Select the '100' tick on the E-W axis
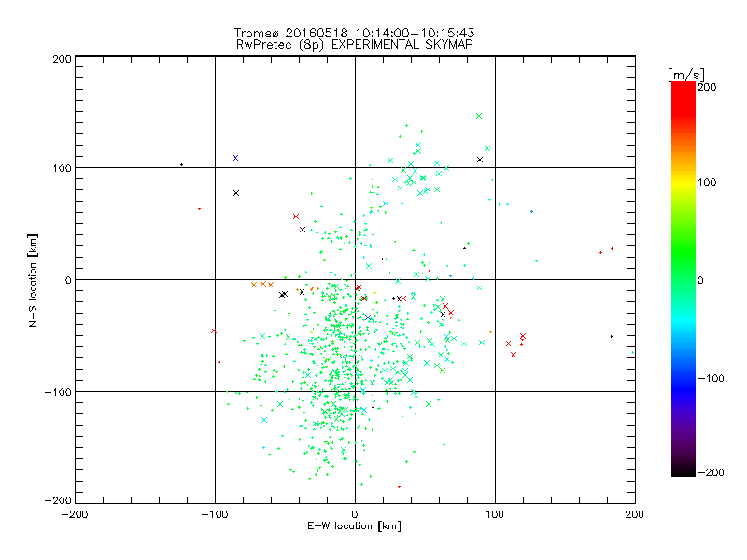 tap(495, 514)
